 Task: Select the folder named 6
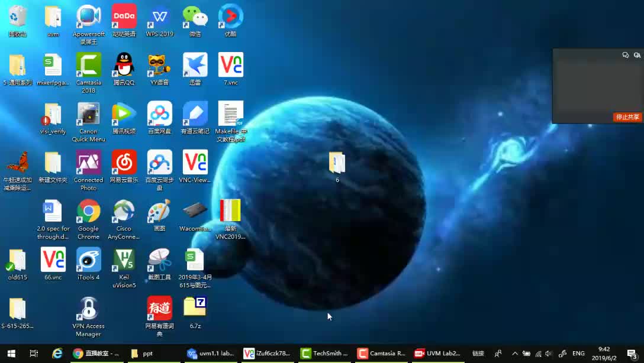(337, 167)
